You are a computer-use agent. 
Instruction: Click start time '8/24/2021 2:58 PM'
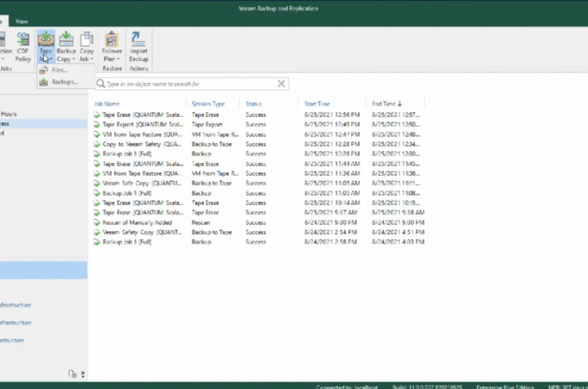[x=330, y=242]
